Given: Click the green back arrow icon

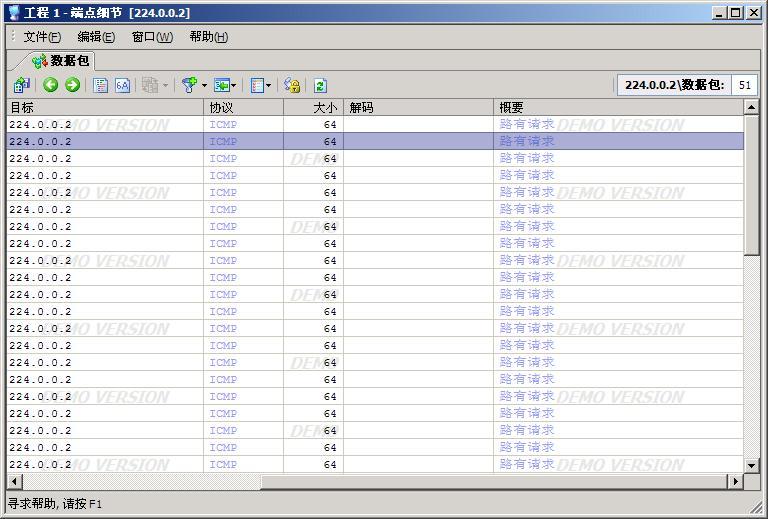Looking at the screenshot, I should pyautogui.click(x=50, y=86).
